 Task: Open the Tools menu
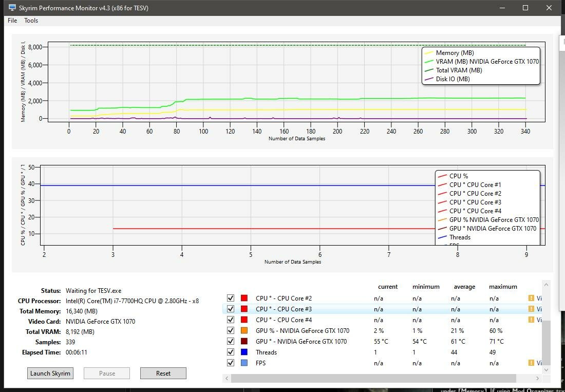(x=31, y=21)
